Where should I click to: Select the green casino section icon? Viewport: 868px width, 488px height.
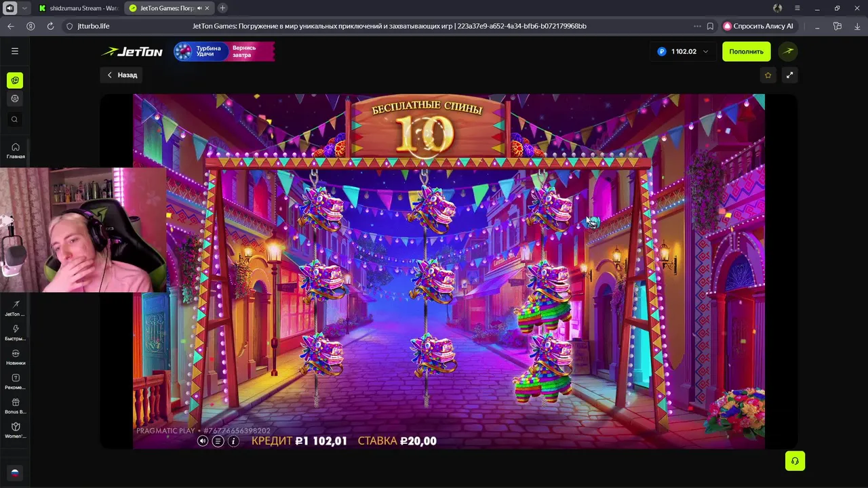point(15,80)
